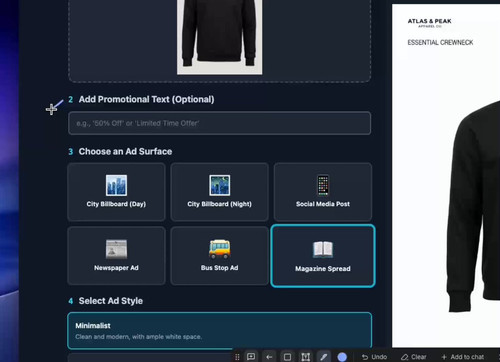The image size is (500, 362).
Task: Open the blue color swatch picker
Action: (342, 357)
